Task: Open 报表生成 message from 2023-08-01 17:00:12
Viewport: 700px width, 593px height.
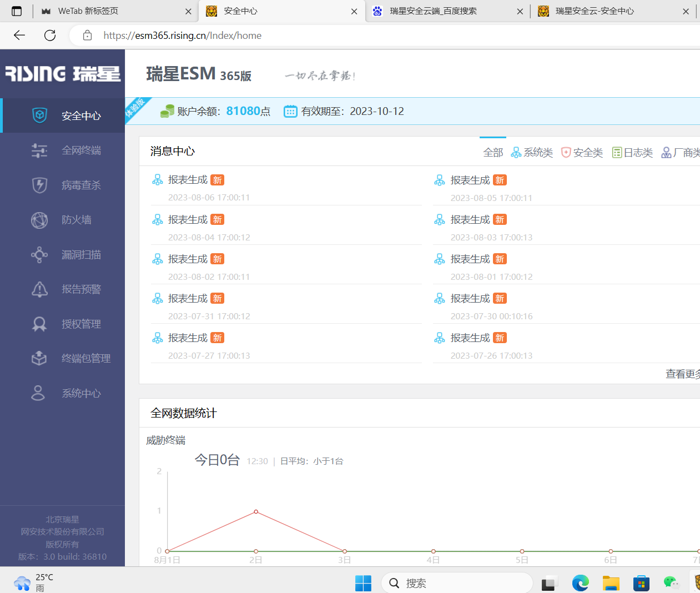Action: (x=470, y=259)
